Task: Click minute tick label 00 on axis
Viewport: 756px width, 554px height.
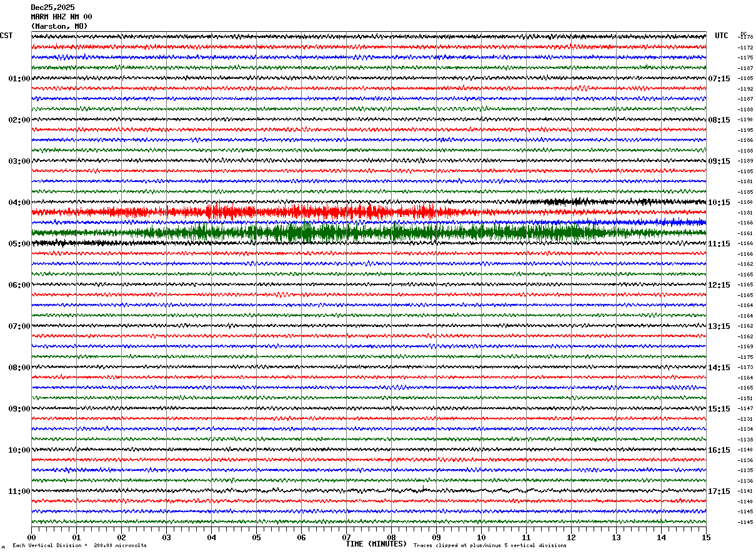Action: (x=31, y=537)
